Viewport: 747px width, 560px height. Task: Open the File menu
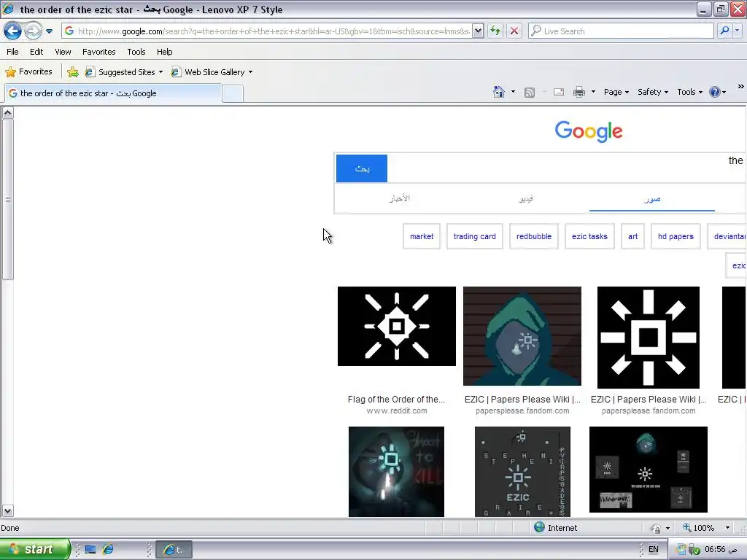click(x=13, y=52)
